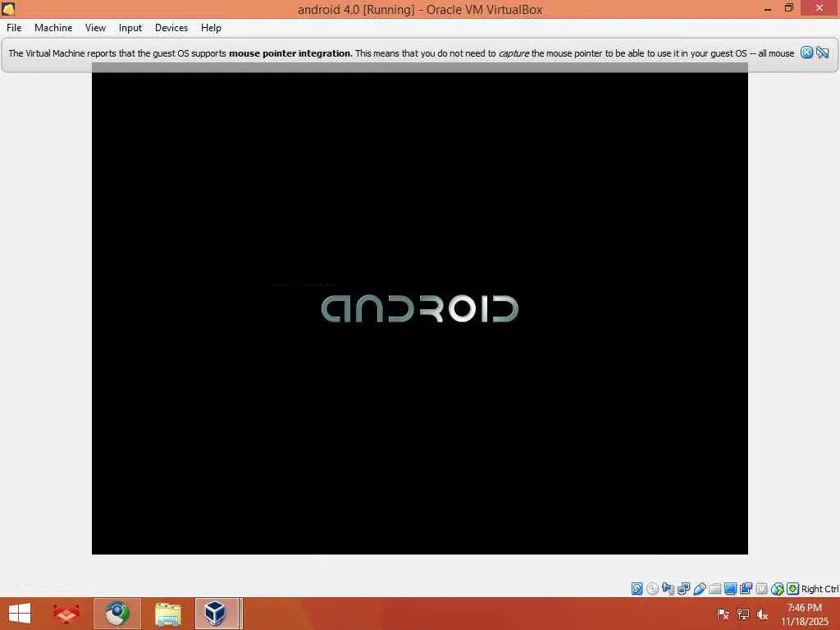Image resolution: width=840 pixels, height=630 pixels.
Task: Open the Windows Start button
Action: pos(20,614)
